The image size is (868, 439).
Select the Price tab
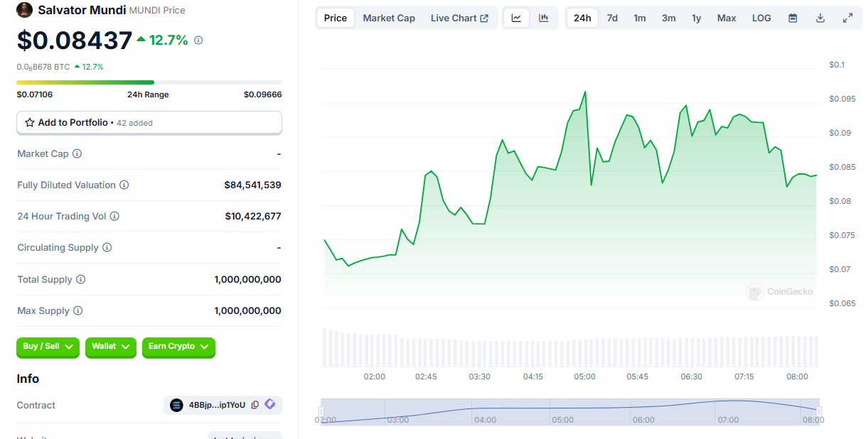tap(336, 18)
